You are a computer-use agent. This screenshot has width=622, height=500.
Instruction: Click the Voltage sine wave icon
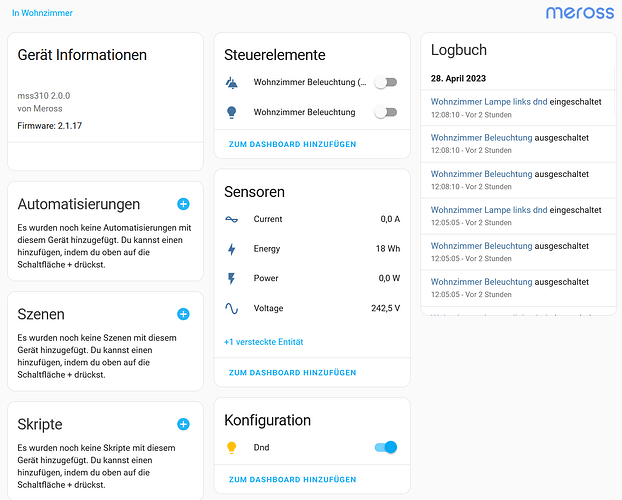tap(232, 308)
